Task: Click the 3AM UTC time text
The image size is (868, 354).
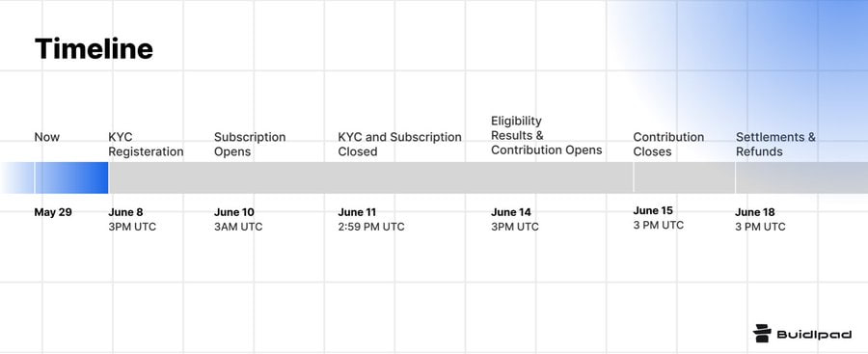Action: coord(238,227)
